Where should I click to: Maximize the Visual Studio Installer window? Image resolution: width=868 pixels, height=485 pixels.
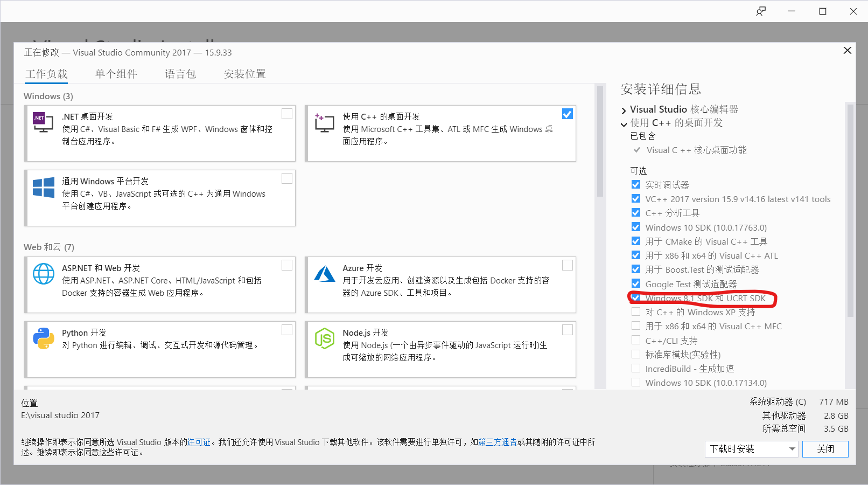823,11
